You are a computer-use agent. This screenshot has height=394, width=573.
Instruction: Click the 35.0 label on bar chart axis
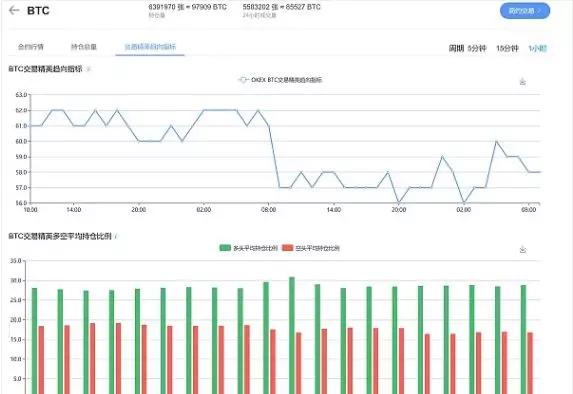point(16,261)
